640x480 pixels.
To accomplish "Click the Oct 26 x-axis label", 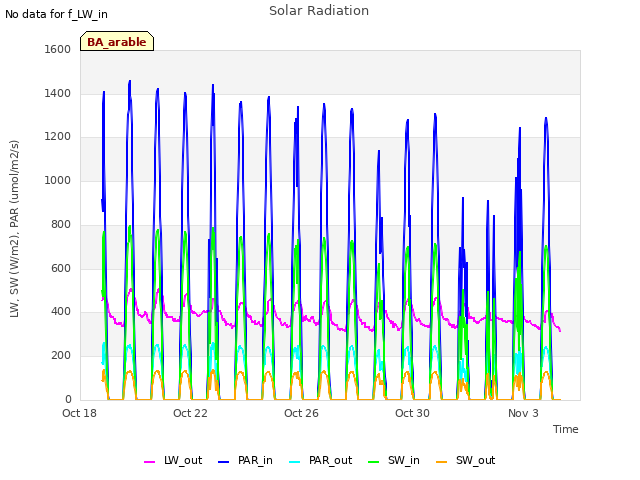I will (301, 413).
